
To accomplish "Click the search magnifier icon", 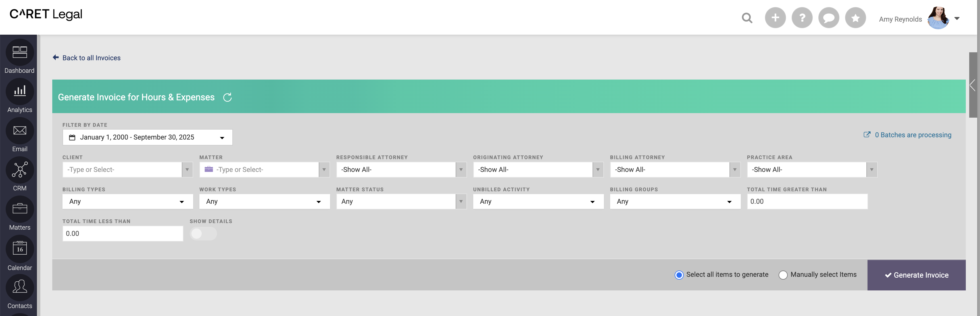I will click(x=747, y=18).
